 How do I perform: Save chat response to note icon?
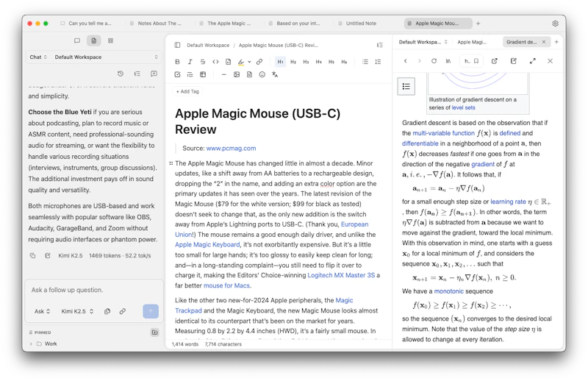(x=48, y=256)
